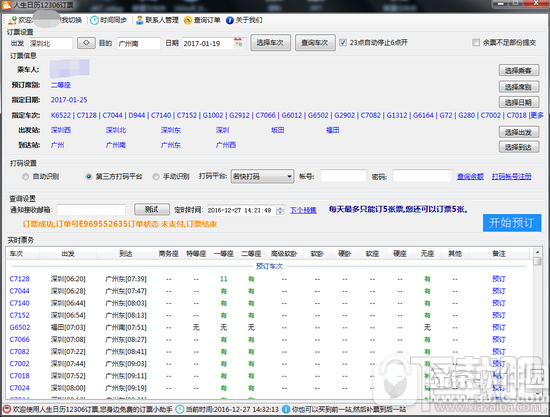Focus the 目的 station input field
550x417 pixels.
139,43
